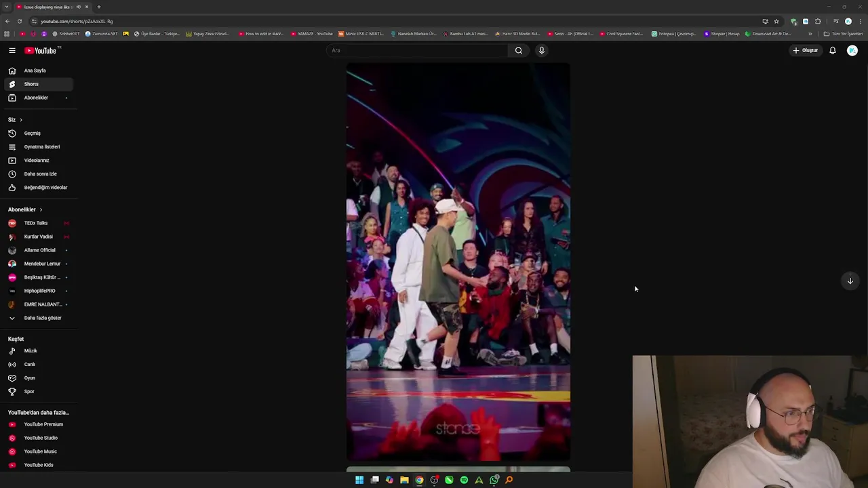
Task: Open Abonelikler in the sidebar
Action: coord(39,98)
